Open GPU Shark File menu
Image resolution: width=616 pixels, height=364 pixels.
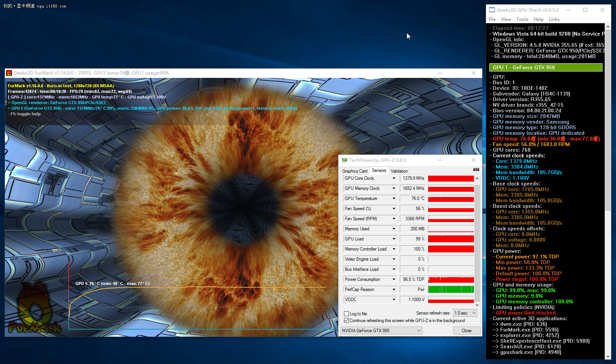492,19
